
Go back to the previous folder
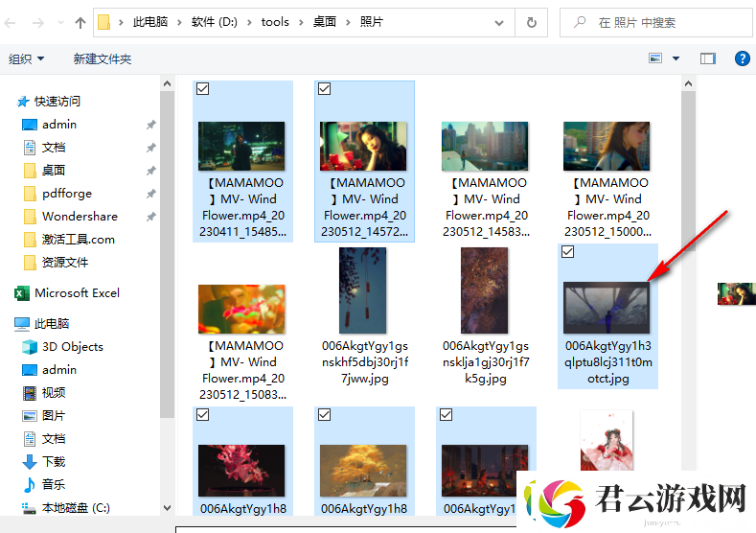tap(11, 23)
